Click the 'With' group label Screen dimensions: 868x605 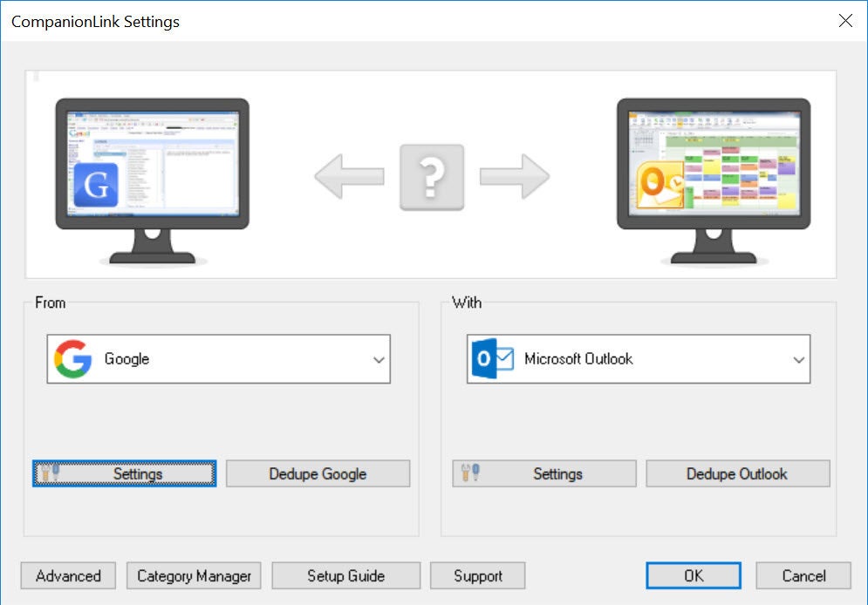coord(467,302)
